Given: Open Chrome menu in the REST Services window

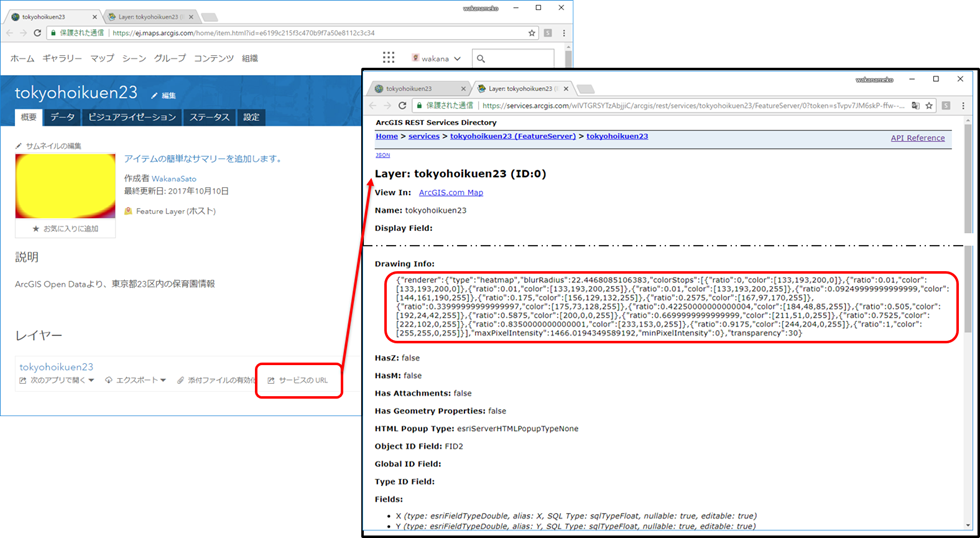Looking at the screenshot, I should (x=961, y=106).
